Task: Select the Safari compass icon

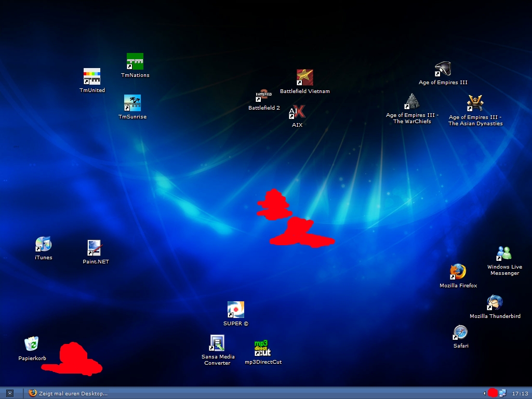Action: [x=460, y=332]
